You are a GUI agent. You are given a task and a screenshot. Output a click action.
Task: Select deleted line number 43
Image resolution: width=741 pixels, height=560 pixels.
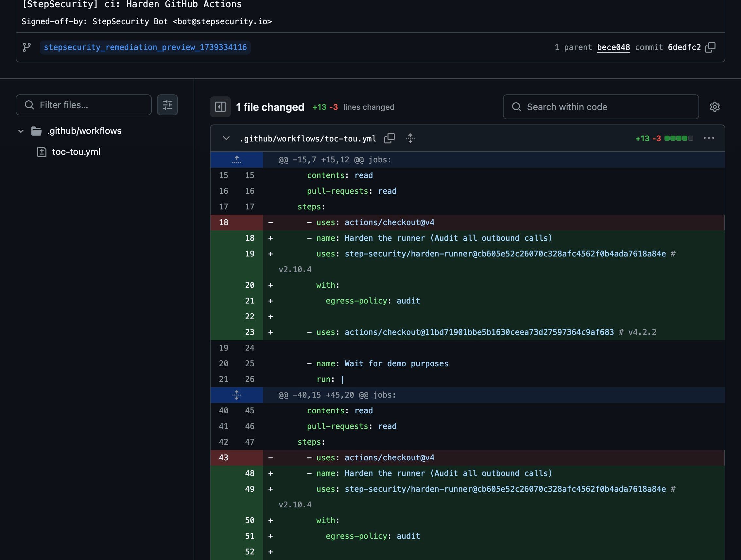tap(223, 458)
